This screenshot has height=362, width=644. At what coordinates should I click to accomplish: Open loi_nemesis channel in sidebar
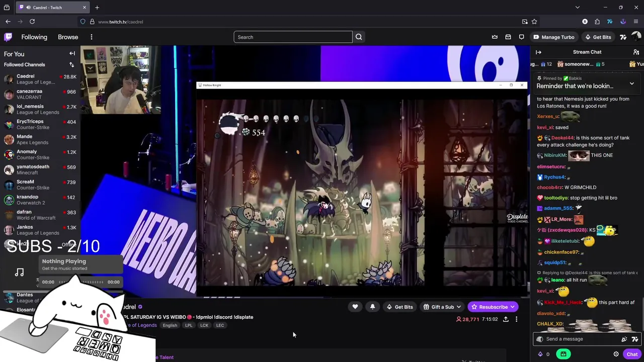(40, 109)
